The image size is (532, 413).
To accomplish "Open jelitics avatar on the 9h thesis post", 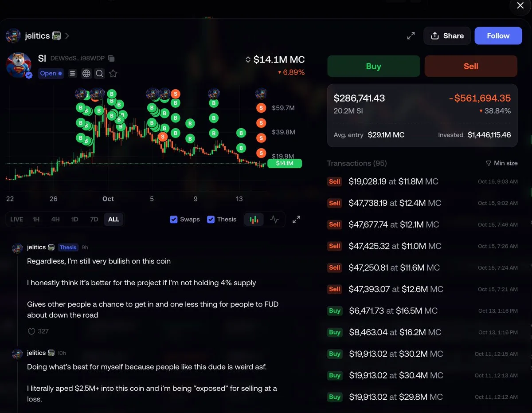I will [x=17, y=248].
